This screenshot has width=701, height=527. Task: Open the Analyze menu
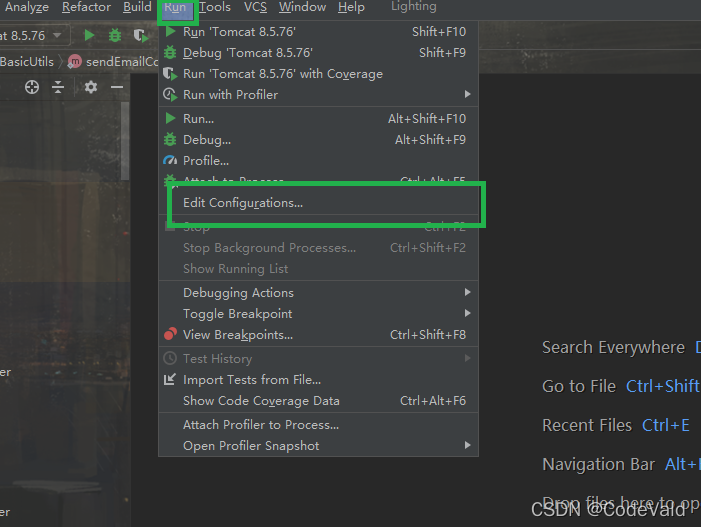point(27,7)
